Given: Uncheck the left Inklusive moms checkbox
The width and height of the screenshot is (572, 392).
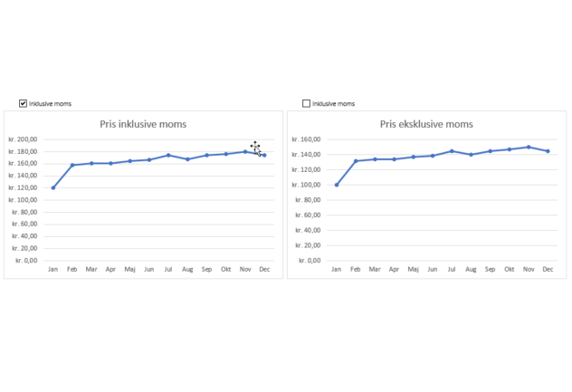Looking at the screenshot, I should (x=24, y=104).
